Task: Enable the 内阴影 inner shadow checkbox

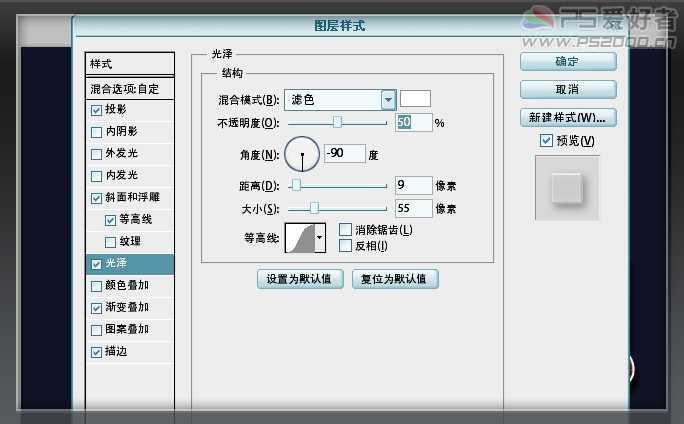Action: coord(96,132)
